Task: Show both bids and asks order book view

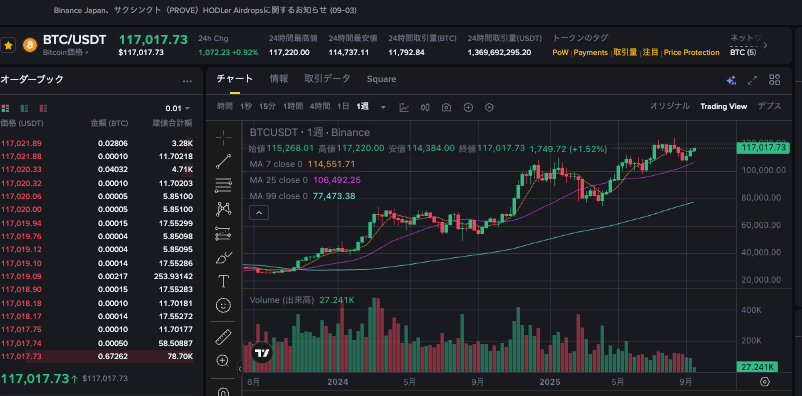Action: [6, 108]
